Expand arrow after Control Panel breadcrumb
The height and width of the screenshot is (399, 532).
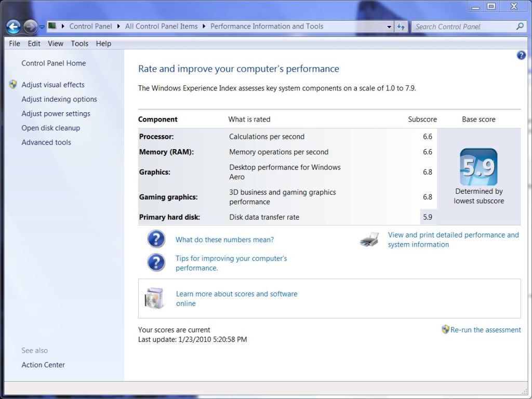click(118, 26)
